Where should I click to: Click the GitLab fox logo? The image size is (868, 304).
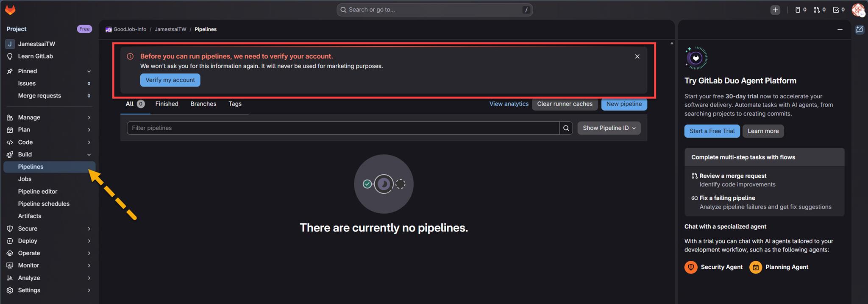click(x=10, y=10)
